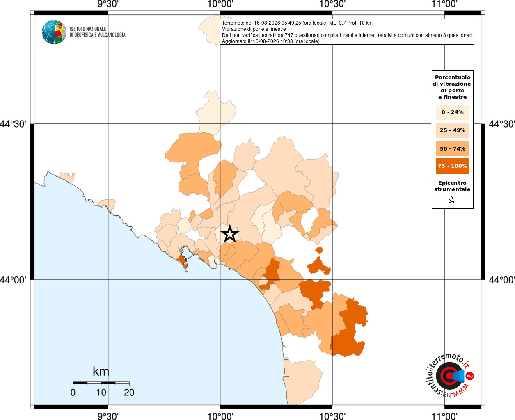Open the haisentitoilterremoto.it target logo
The image size is (515, 420).
coord(450,376)
